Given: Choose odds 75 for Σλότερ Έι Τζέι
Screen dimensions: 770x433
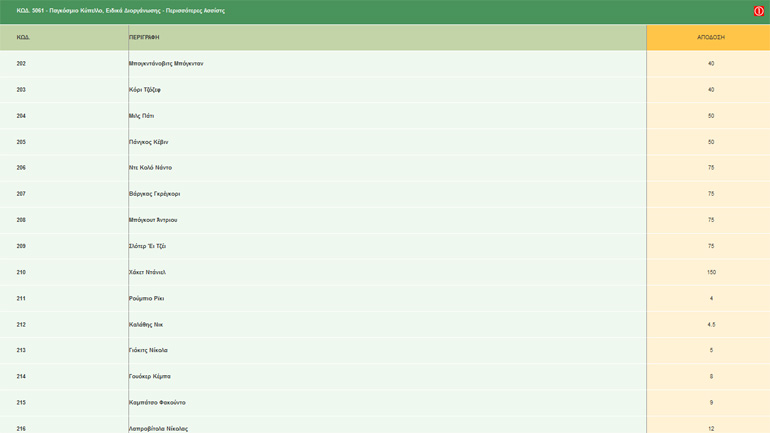Looking at the screenshot, I should coord(710,246).
